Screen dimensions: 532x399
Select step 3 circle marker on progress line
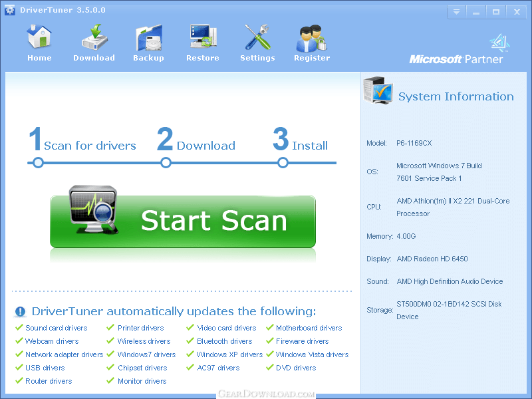pos(283,162)
